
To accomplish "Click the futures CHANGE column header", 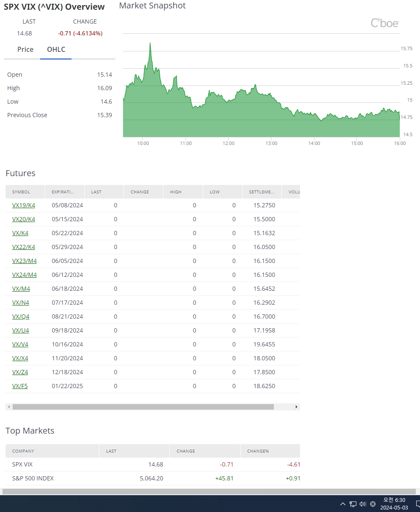I will click(144, 192).
